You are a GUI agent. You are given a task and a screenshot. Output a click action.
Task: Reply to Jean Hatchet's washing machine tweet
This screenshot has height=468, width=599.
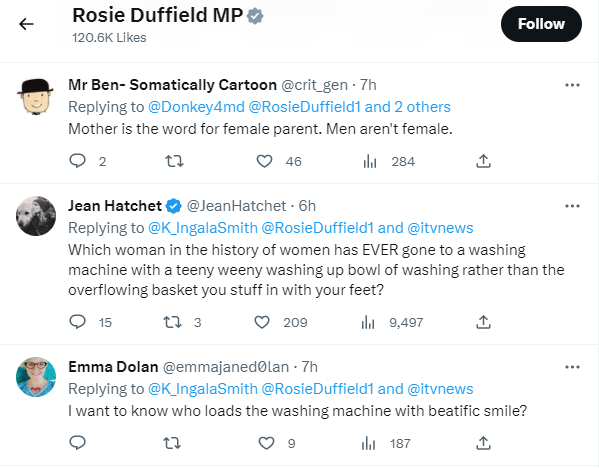click(x=77, y=322)
